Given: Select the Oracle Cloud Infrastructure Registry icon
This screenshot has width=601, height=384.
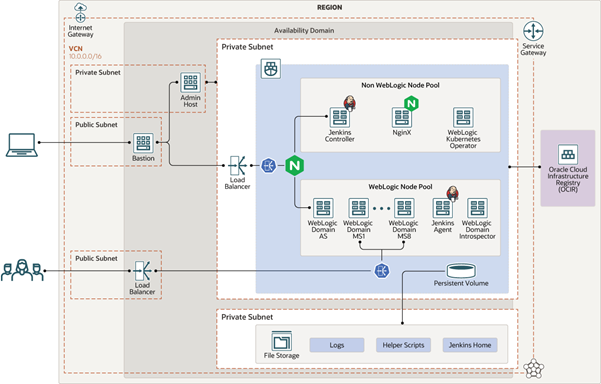Looking at the screenshot, I should [568, 154].
